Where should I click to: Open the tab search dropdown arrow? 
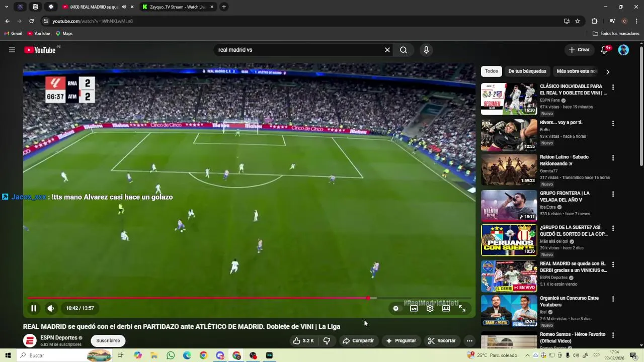(6, 7)
